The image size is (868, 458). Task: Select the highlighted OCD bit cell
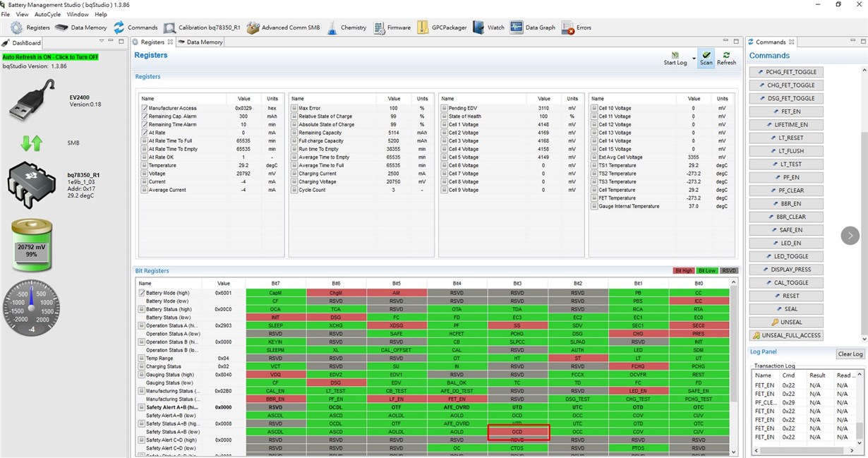[x=517, y=432]
